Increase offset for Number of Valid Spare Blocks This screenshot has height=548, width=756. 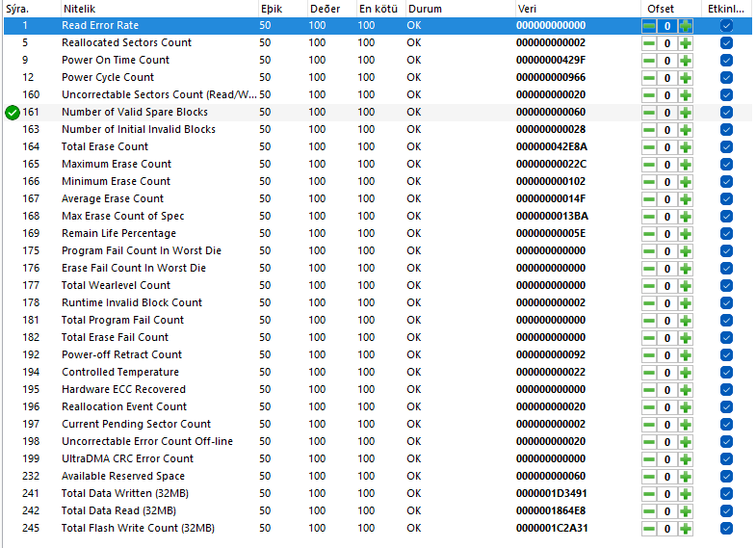[x=685, y=113]
